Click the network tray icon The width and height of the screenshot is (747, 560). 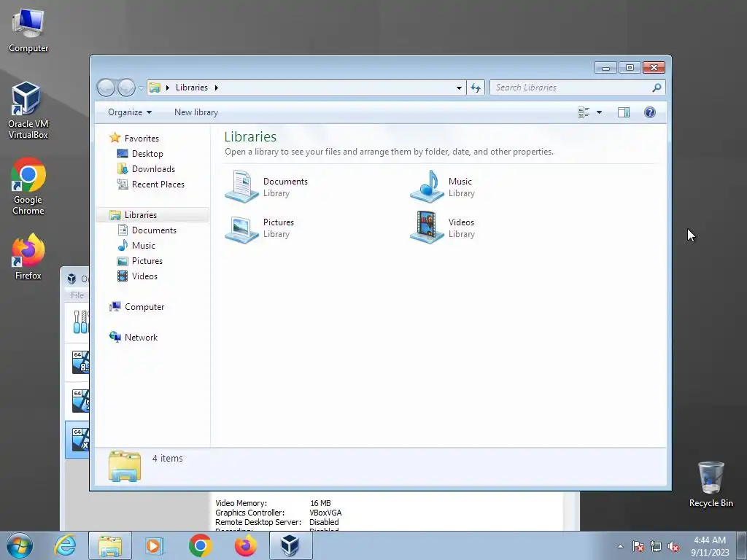point(656,546)
